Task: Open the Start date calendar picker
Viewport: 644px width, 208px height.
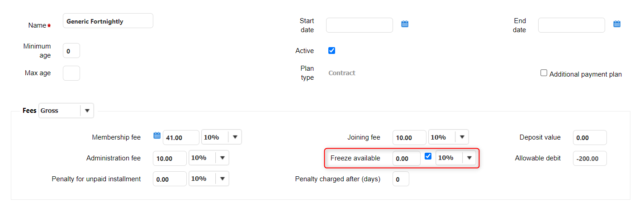Action: [405, 24]
